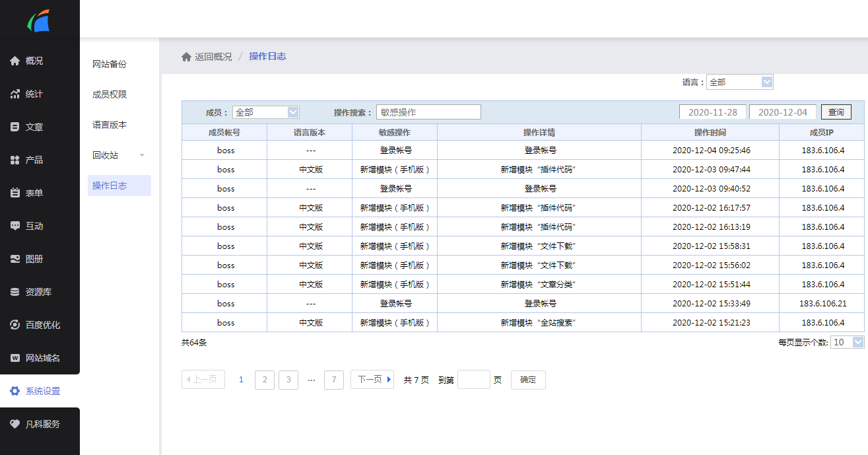This screenshot has height=455, width=868.
Task: Click the sail logo icon
Action: (39, 20)
